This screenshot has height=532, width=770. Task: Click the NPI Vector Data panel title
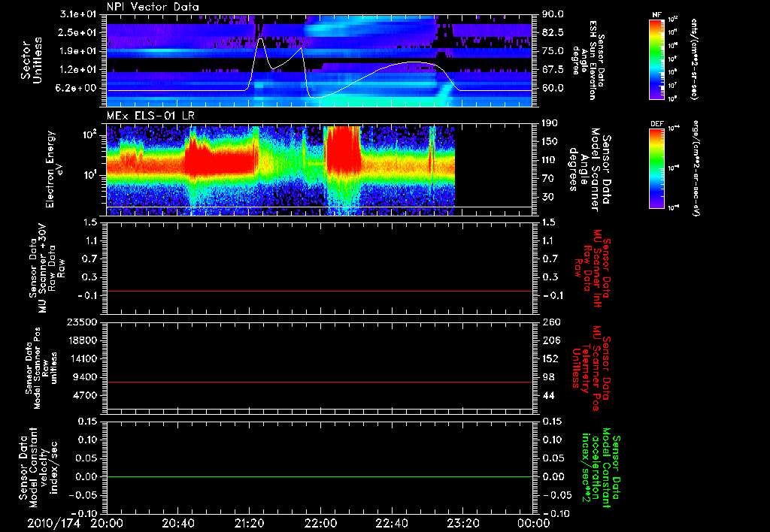153,7
